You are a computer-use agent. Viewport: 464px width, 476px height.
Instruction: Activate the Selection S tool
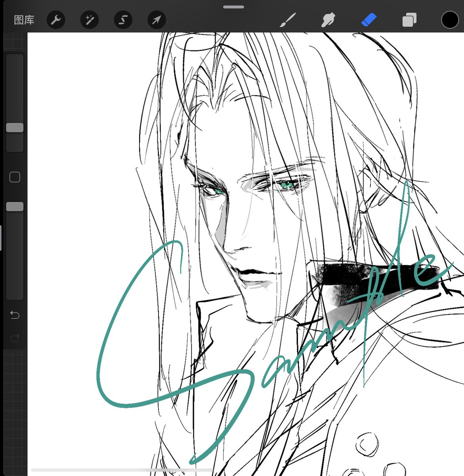pyautogui.click(x=123, y=20)
